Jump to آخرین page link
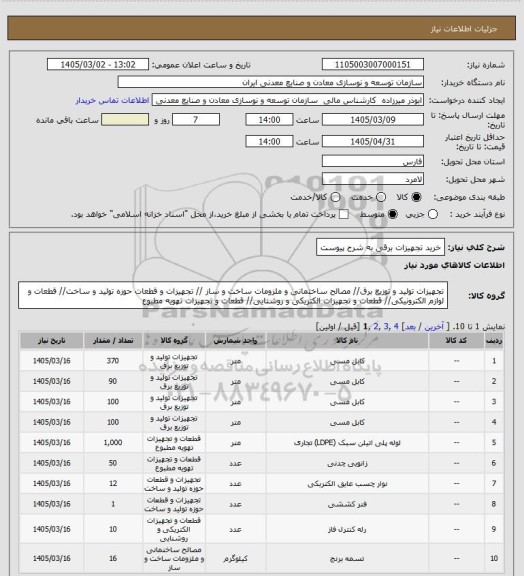Viewport: 524px width, 576px height. pyautogui.click(x=434, y=326)
